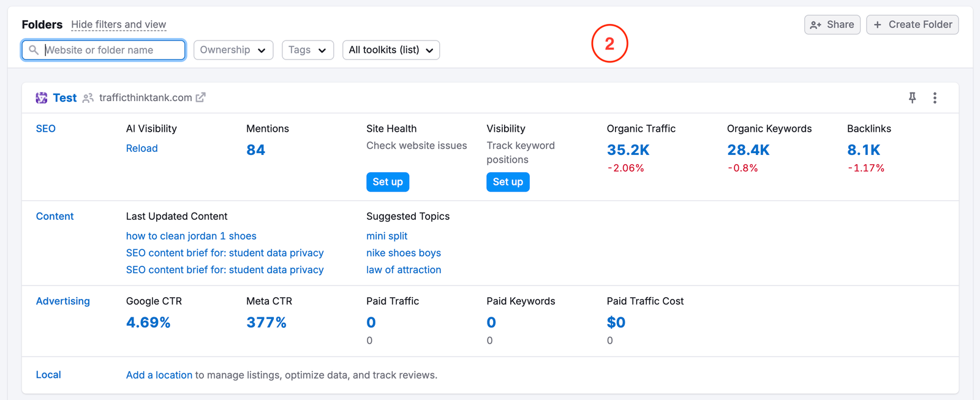Set up Site Health
The height and width of the screenshot is (400, 980).
click(x=388, y=182)
